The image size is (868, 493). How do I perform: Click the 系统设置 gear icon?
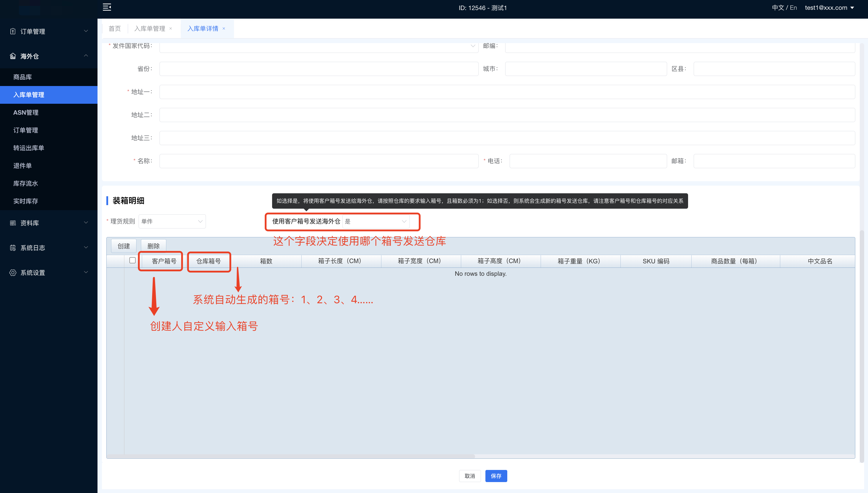tap(13, 273)
